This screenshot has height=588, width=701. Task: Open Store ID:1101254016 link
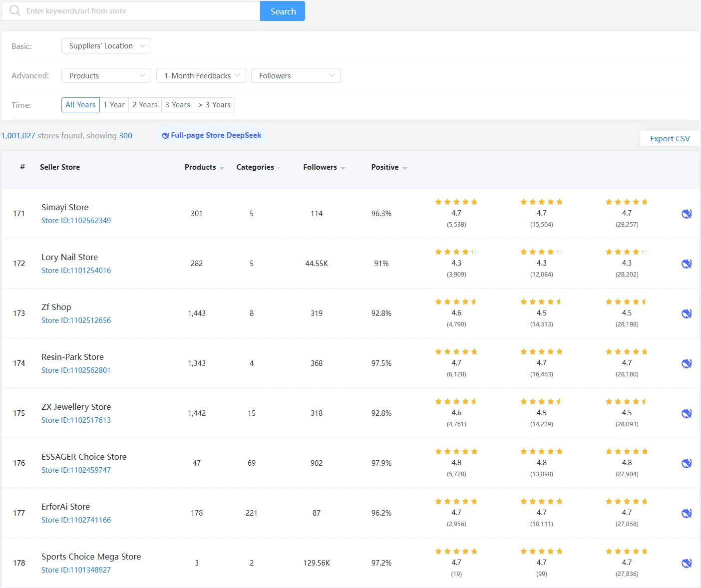76,270
